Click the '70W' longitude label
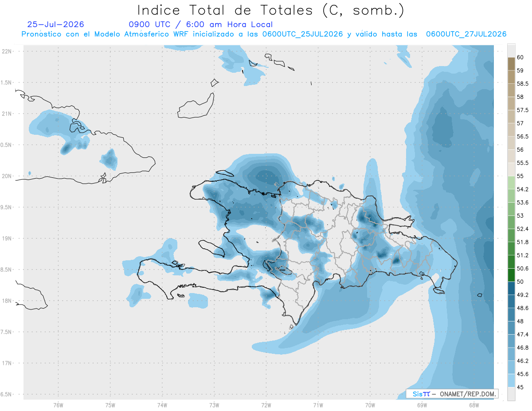Screen dimensions: 532x411 click(370, 405)
